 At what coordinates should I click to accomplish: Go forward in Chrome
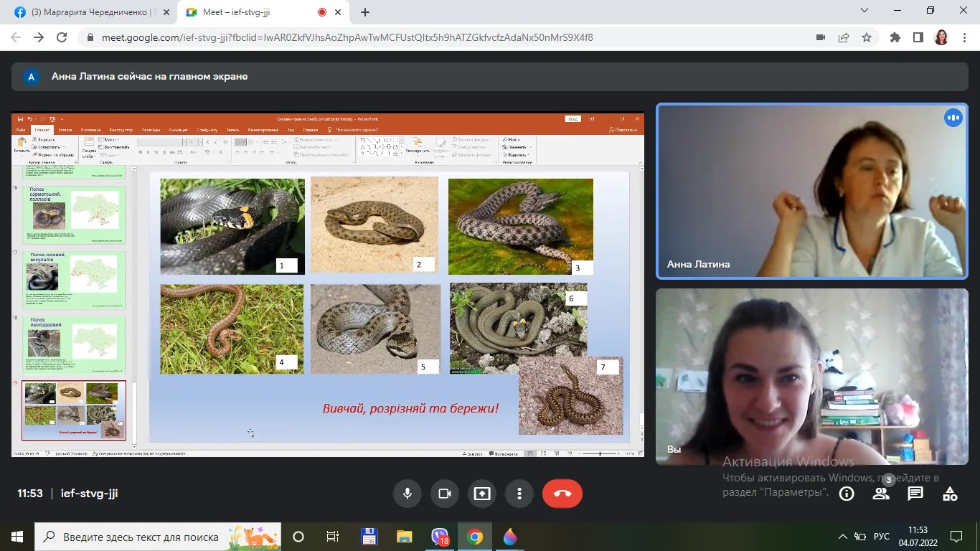39,37
